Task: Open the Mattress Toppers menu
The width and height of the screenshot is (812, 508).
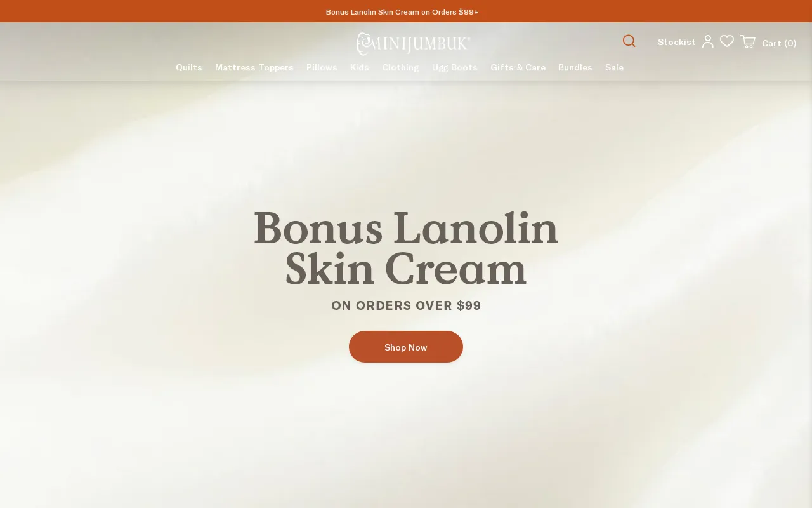Action: tap(254, 67)
